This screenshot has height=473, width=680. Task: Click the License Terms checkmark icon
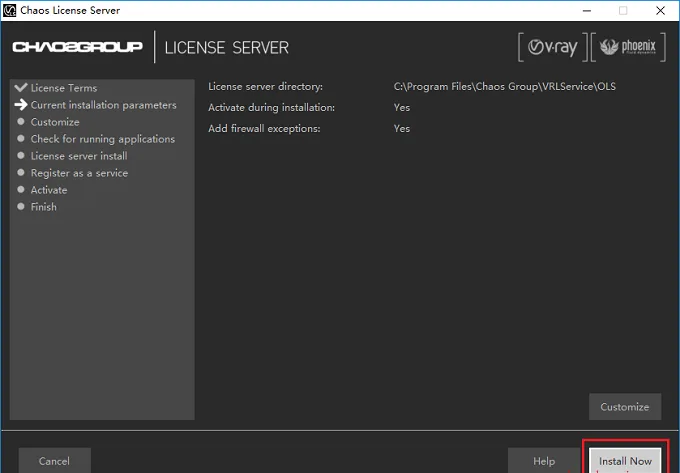pos(21,87)
